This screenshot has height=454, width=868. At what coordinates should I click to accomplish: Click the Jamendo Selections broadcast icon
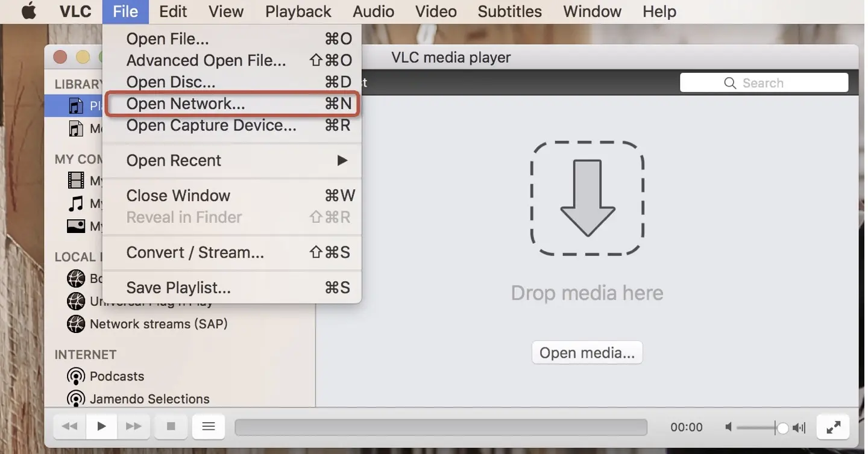click(76, 399)
